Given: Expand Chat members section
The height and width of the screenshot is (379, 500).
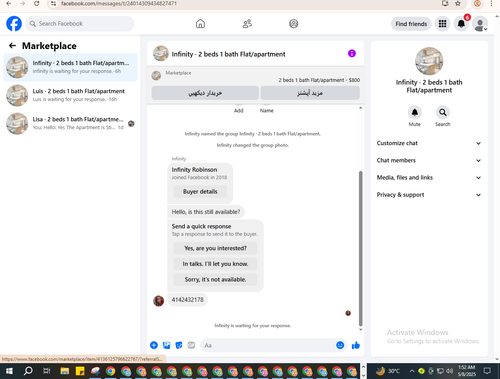Looking at the screenshot, I should [x=429, y=160].
